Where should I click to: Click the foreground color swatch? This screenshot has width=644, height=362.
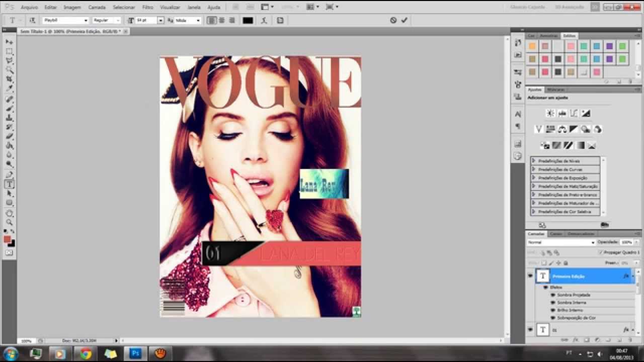[x=8, y=239]
